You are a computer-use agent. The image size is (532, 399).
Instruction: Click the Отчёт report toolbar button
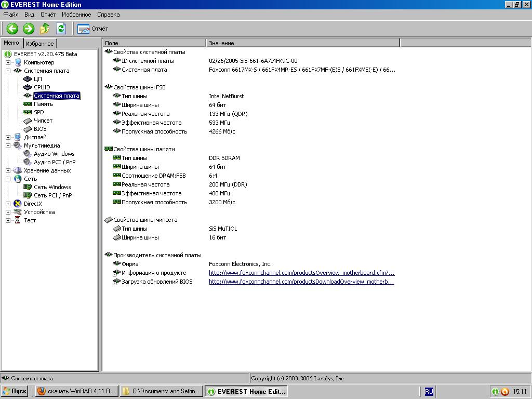(x=93, y=29)
